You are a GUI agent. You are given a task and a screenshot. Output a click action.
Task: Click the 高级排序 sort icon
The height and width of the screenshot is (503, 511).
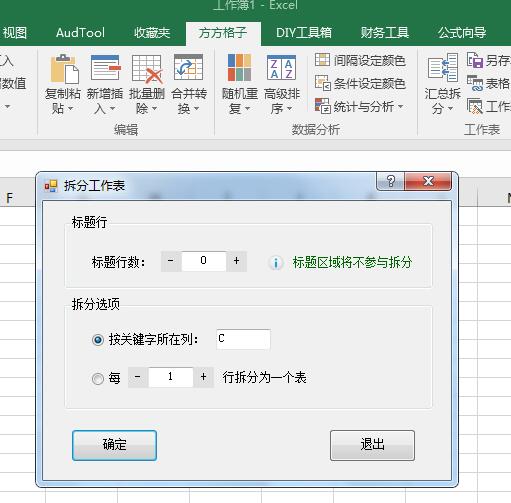click(x=281, y=68)
